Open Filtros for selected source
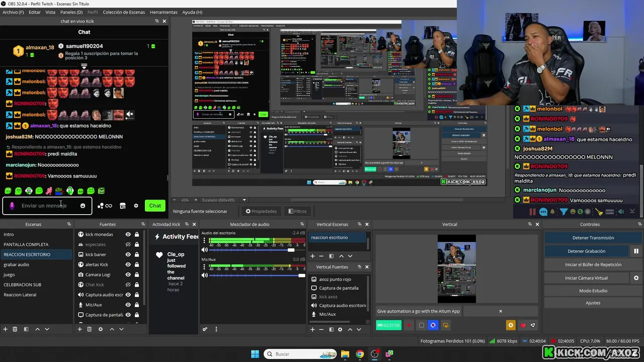The image size is (644, 362). pos(297,211)
